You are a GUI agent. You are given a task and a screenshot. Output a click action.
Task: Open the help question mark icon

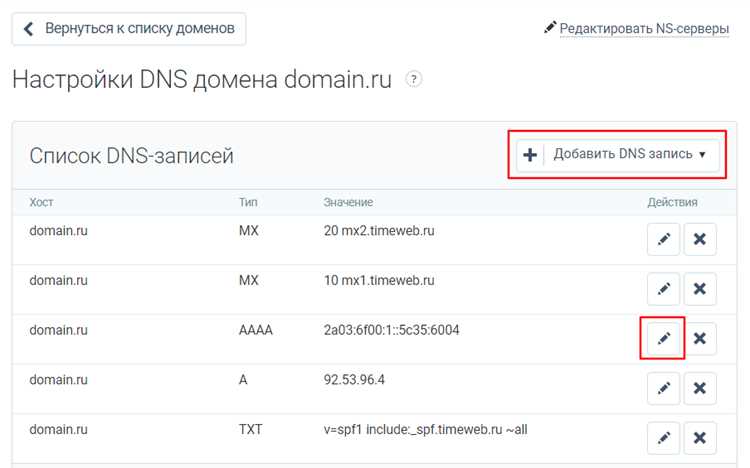pyautogui.click(x=414, y=79)
